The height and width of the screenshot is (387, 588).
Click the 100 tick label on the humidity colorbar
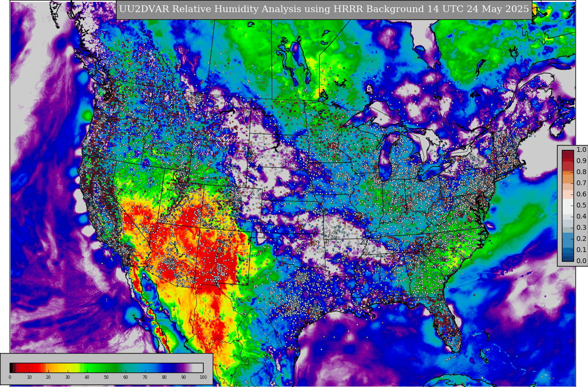click(203, 377)
